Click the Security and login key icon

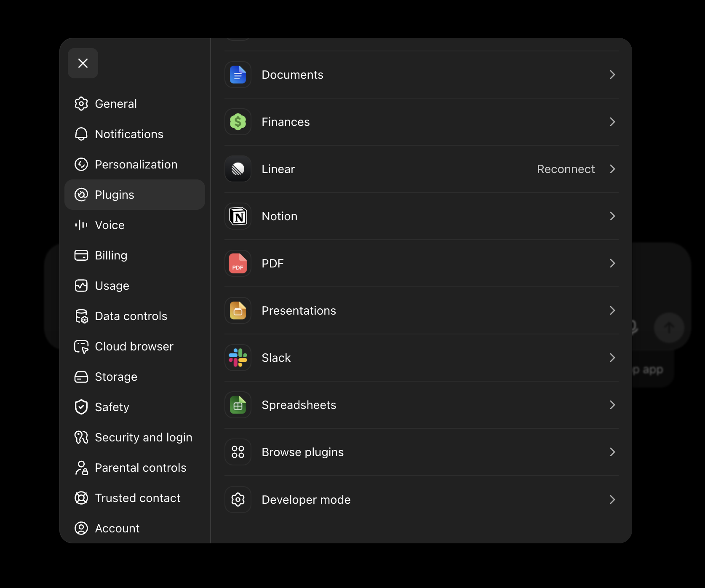click(x=81, y=437)
